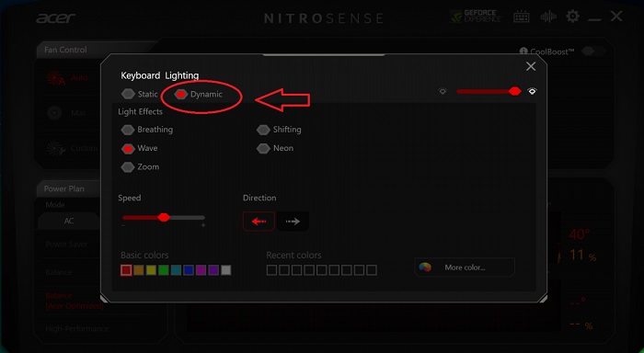Open NitroSense settings gear

[572, 17]
